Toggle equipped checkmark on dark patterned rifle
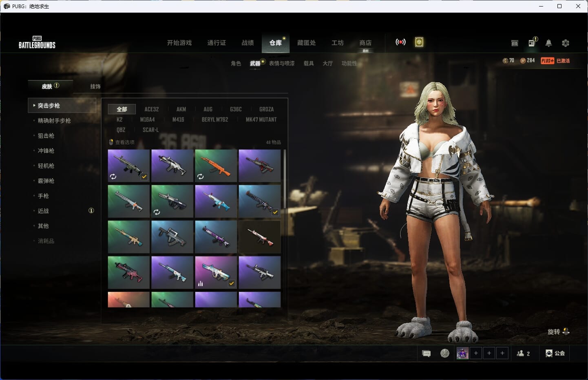Screen dimensions: 588x380 point(275,212)
